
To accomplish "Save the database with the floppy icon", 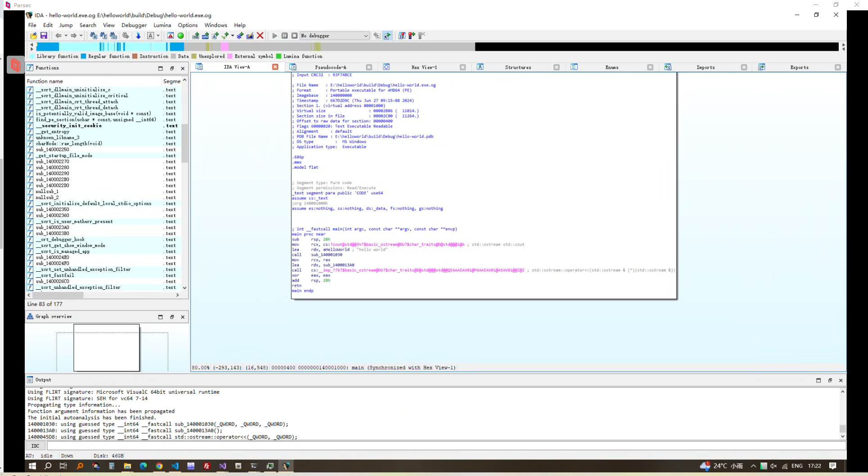I will (x=44, y=36).
